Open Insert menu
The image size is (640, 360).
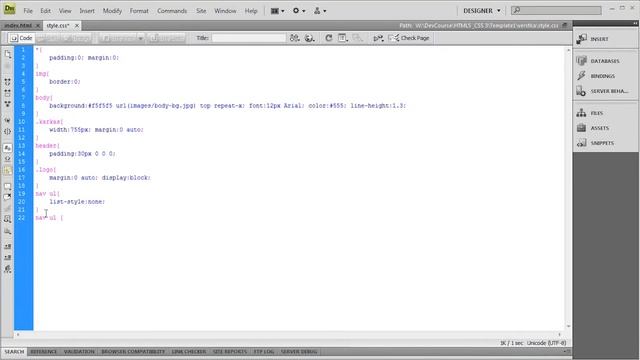[87, 11]
